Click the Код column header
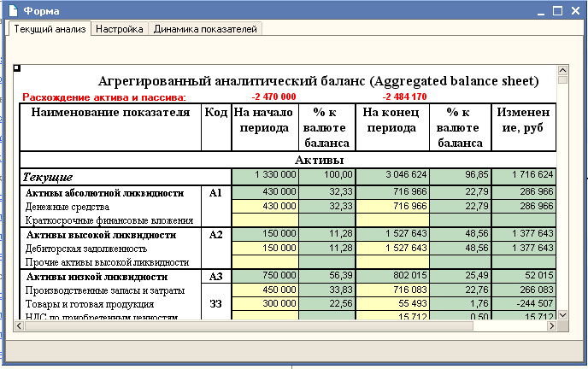Image resolution: width=588 pixels, height=369 pixels. click(x=216, y=127)
